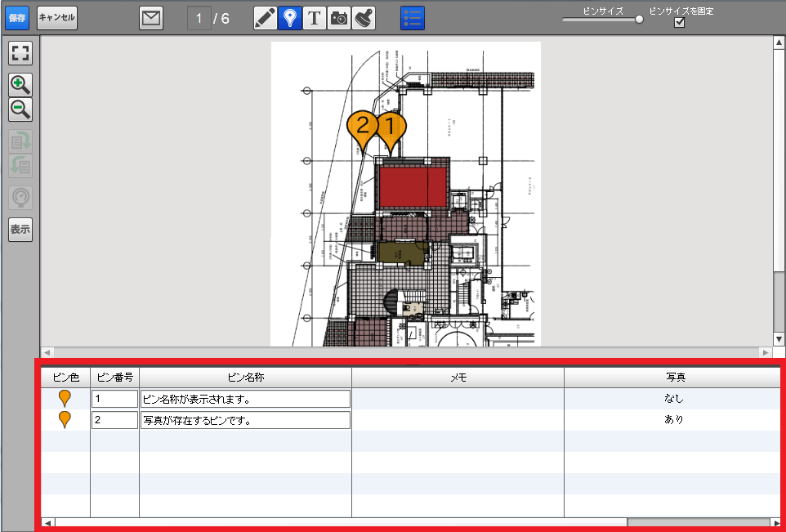Edit the pin name field for pin 2
Image resolution: width=786 pixels, height=532 pixels.
[x=245, y=420]
